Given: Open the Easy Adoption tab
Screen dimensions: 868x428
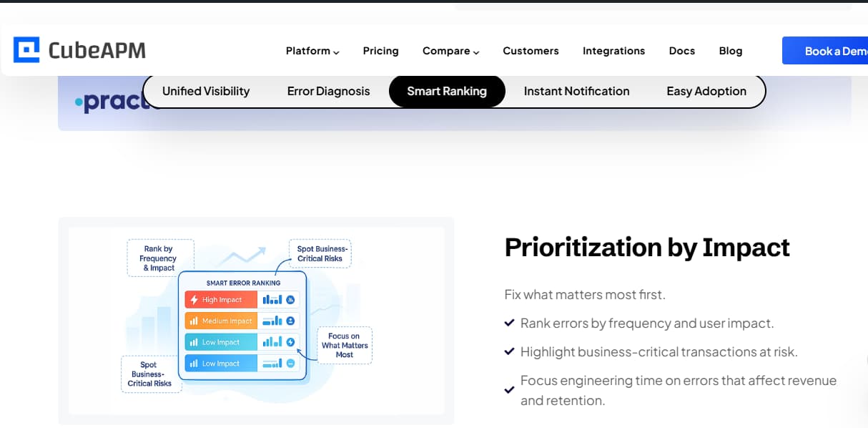Looking at the screenshot, I should 706,91.
